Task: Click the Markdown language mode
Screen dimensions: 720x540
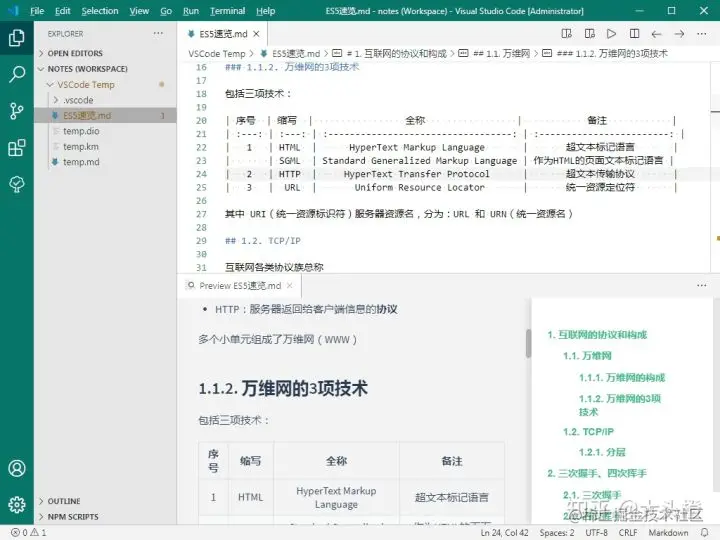Action: pos(668,533)
